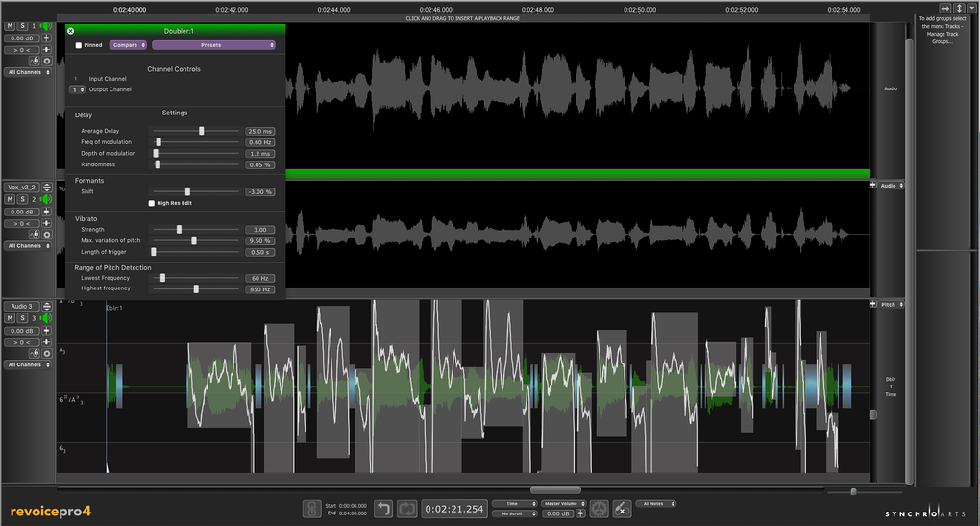Click the Vox_v2_2 track name

22,187
